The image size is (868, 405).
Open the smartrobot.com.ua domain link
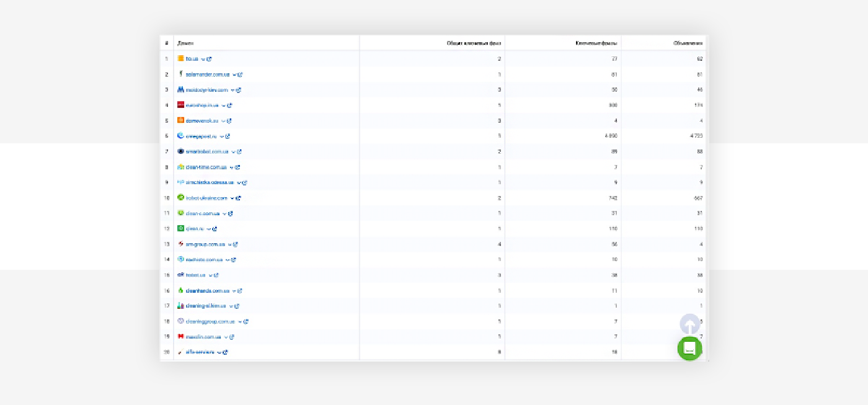(207, 152)
